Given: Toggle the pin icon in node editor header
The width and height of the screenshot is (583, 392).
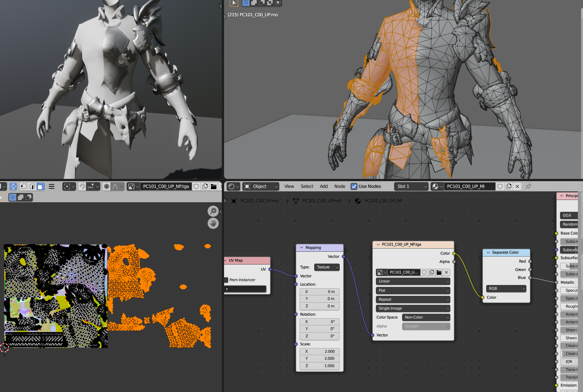Looking at the screenshot, I should tap(528, 186).
